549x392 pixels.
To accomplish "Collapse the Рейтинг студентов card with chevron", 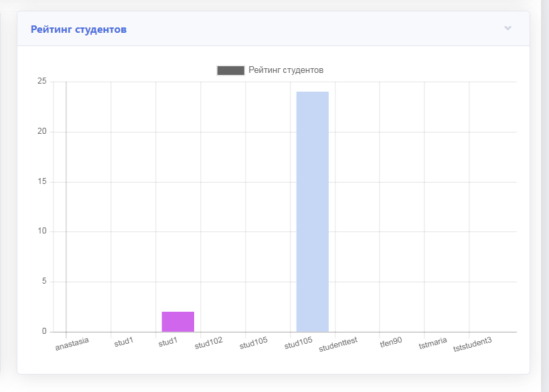I will click(x=507, y=28).
